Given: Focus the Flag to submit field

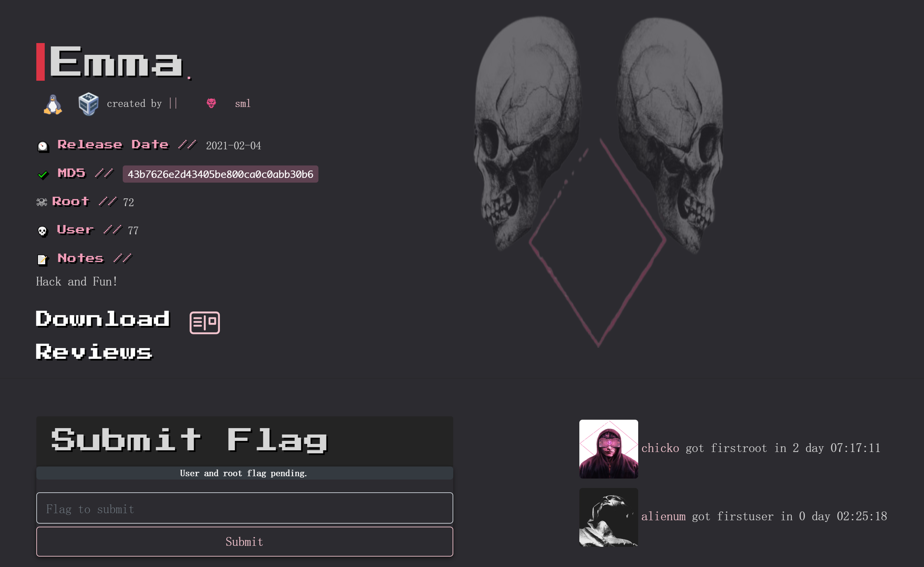Looking at the screenshot, I should point(244,508).
